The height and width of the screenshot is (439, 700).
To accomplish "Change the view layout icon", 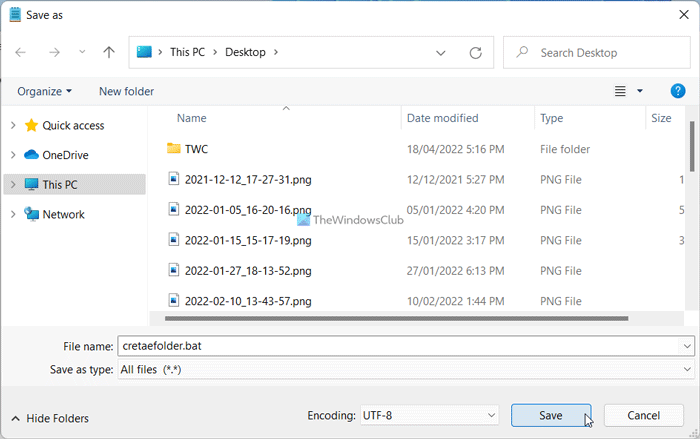I will (620, 91).
